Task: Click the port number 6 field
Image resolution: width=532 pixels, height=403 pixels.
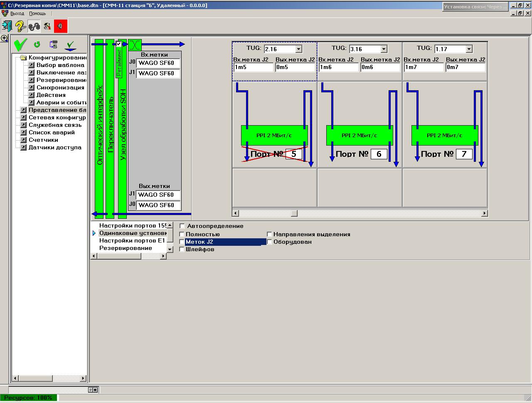Action: pyautogui.click(x=379, y=154)
